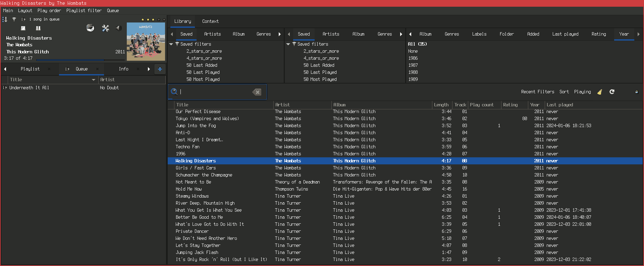The height and width of the screenshot is (266, 644).
Task: Select the Last played tab in third pane
Action: 565,34
